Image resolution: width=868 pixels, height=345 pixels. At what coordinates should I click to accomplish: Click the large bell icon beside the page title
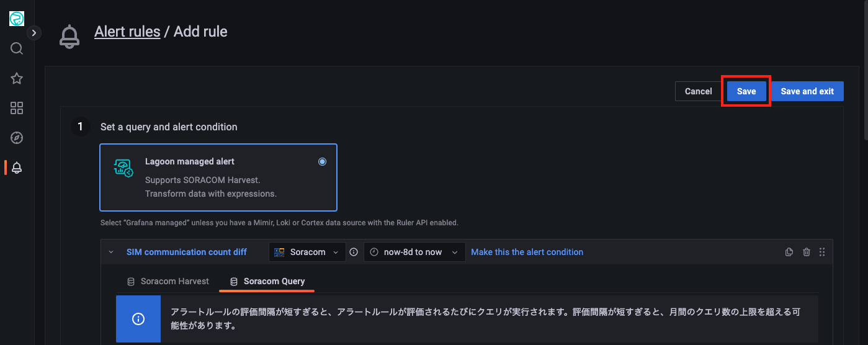[69, 37]
